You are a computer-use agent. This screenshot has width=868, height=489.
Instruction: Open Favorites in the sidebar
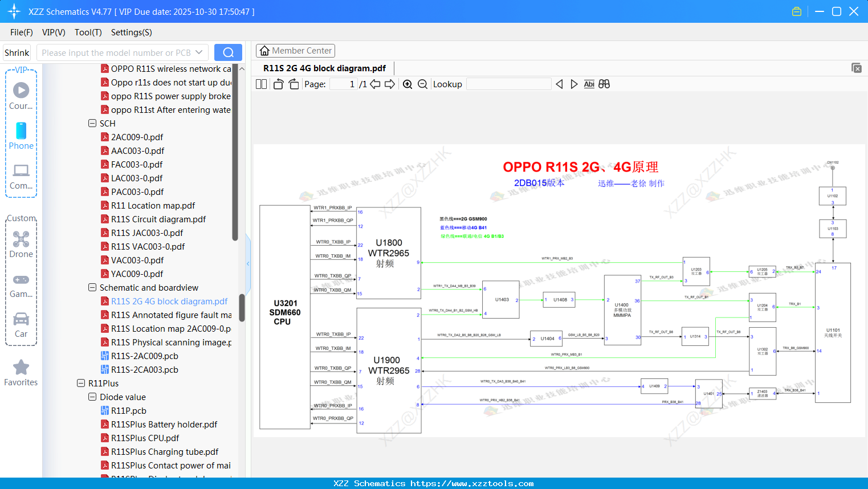(21, 373)
